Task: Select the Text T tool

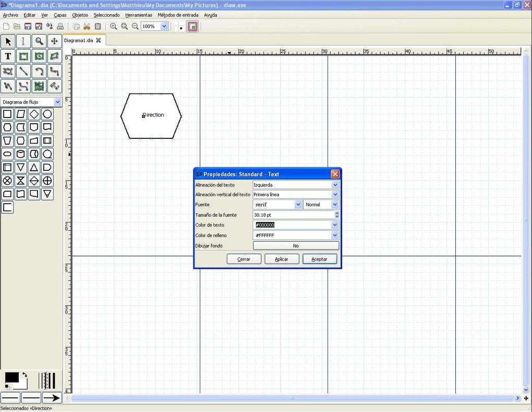Action: pos(8,56)
